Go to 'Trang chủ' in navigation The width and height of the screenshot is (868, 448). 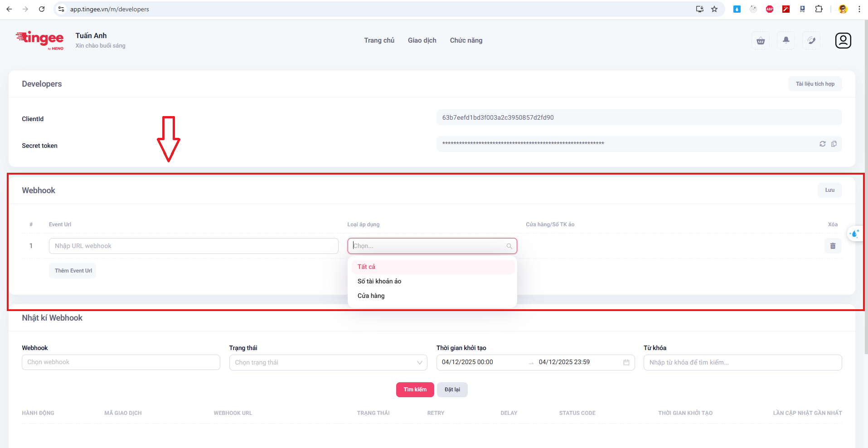(379, 40)
